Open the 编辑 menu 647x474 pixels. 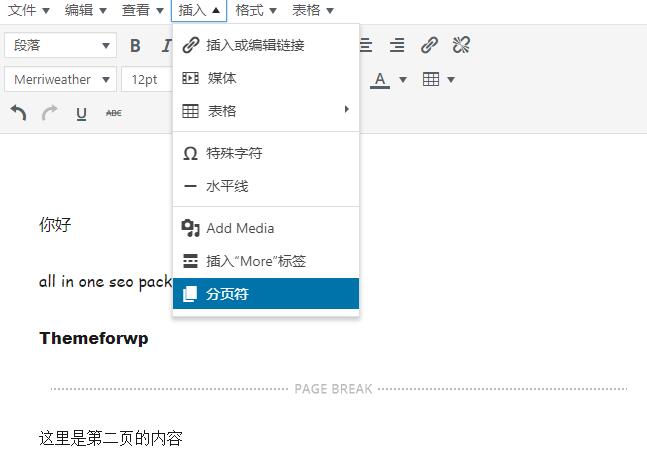[85, 10]
